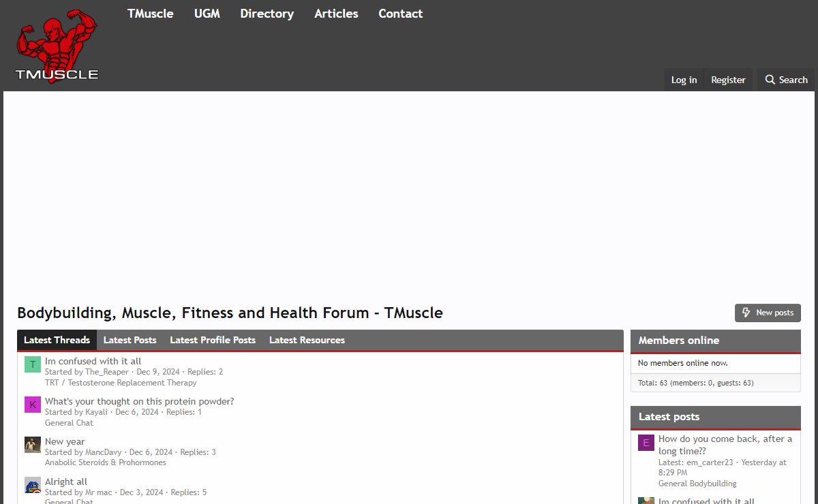Open MancDavy's photo avatar
Screen dimensions: 818x504
33,445
